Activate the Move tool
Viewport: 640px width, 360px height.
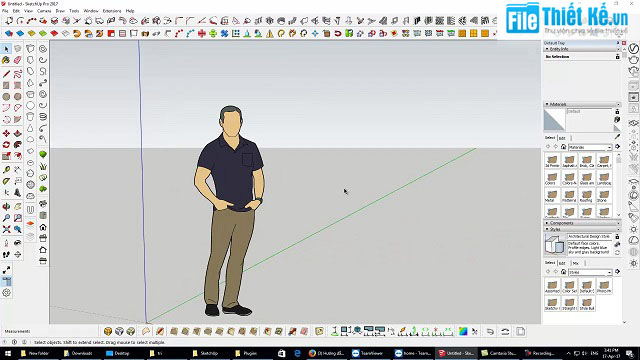(x=6, y=133)
